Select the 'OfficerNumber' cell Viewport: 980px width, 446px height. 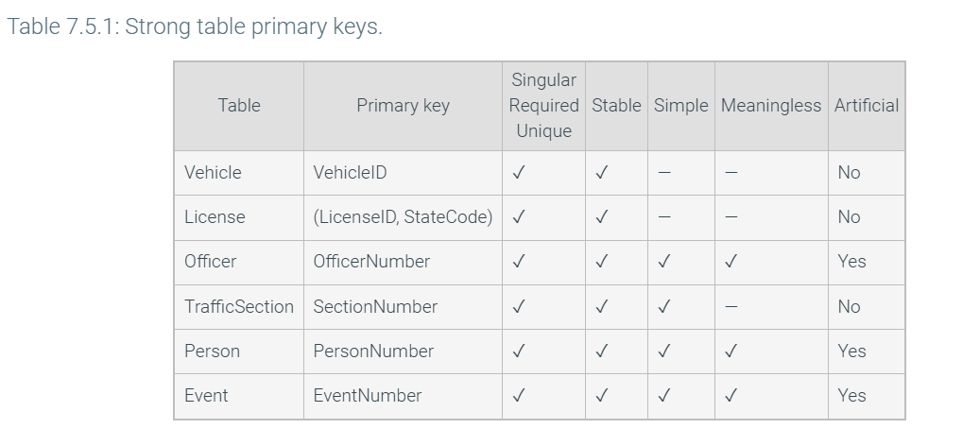pos(371,262)
